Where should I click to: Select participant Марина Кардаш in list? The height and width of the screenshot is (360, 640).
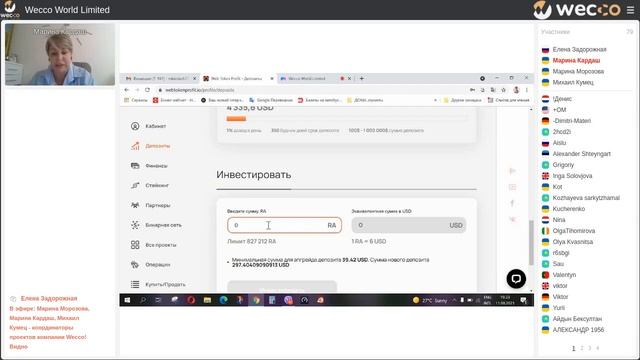pos(576,60)
